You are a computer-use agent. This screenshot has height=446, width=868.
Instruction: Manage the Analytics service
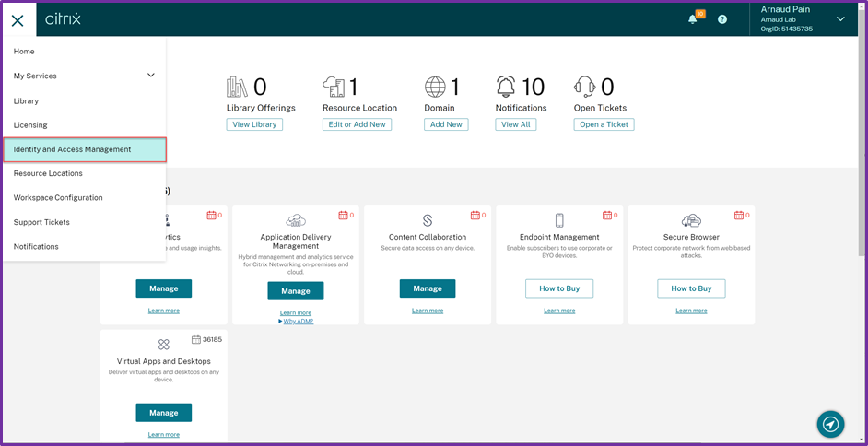point(164,288)
